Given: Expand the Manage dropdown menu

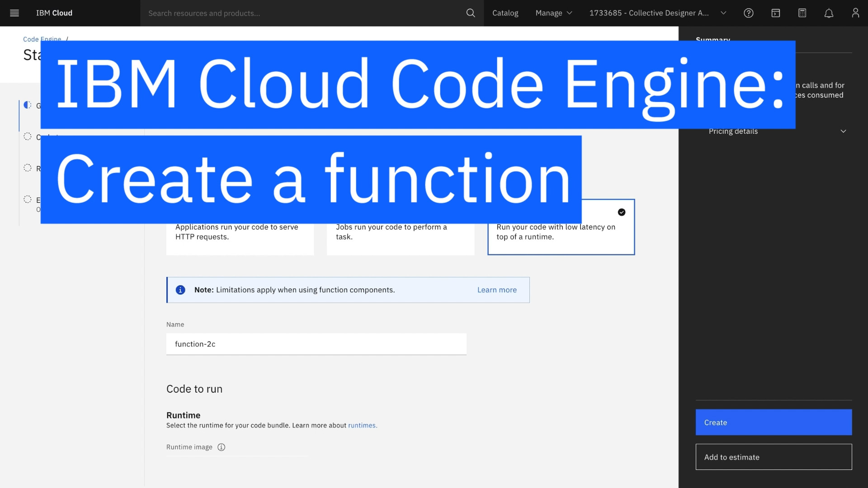Looking at the screenshot, I should click(x=554, y=13).
